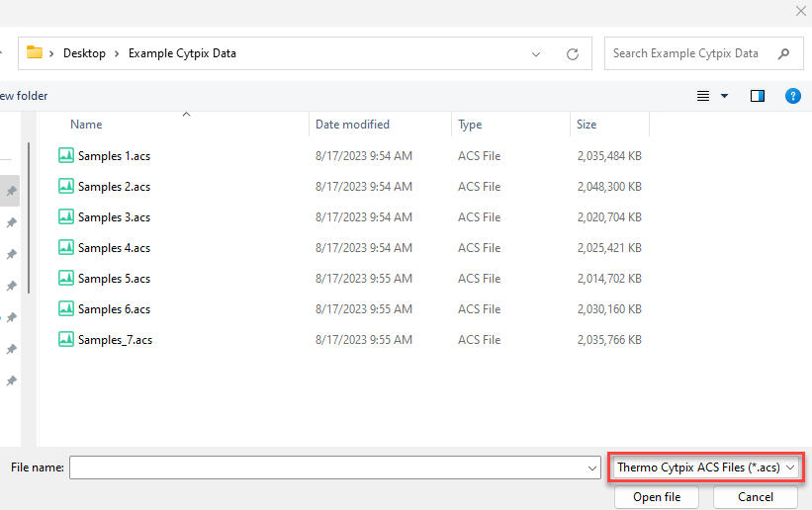Sort files by Size column

(586, 125)
